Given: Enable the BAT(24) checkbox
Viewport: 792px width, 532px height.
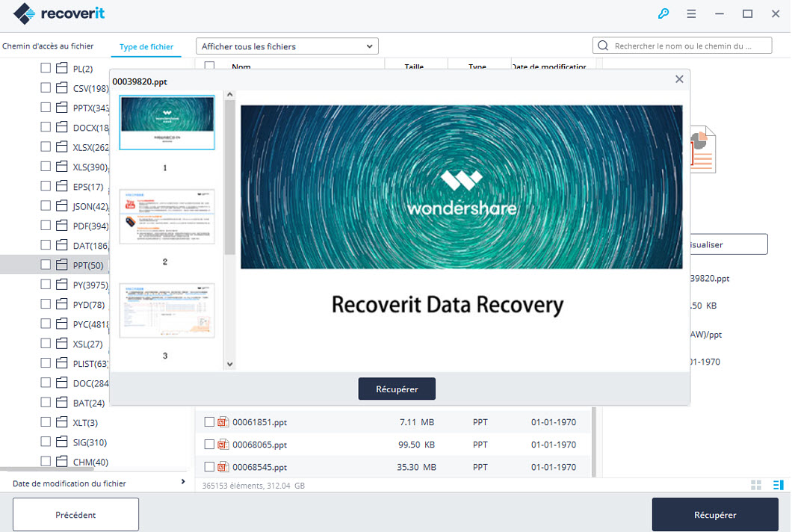Looking at the screenshot, I should click(x=46, y=402).
